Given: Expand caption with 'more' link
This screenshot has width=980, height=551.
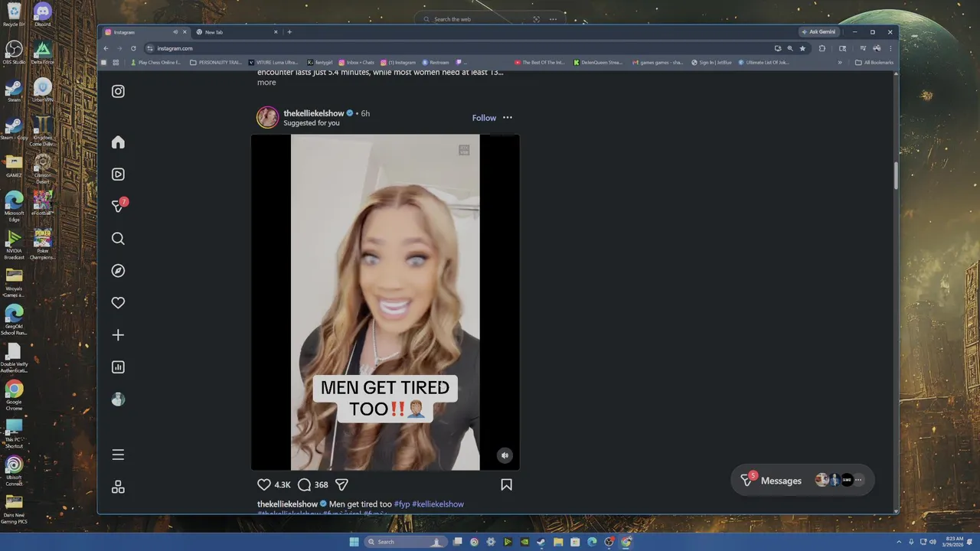Looking at the screenshot, I should click(266, 83).
